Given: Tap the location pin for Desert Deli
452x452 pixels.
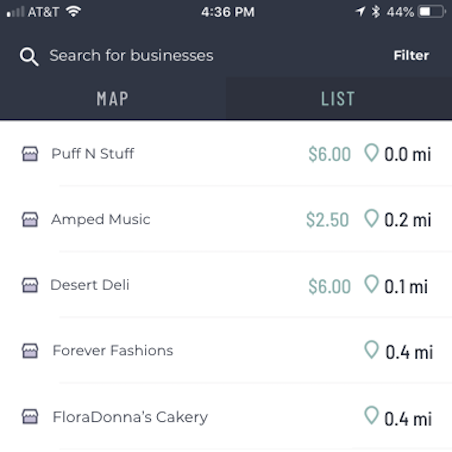Looking at the screenshot, I should (371, 284).
